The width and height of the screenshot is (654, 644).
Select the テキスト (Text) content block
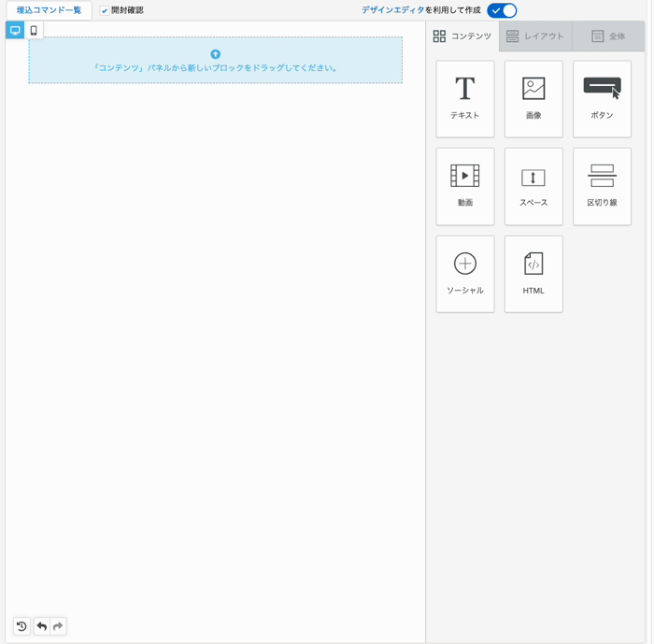464,99
